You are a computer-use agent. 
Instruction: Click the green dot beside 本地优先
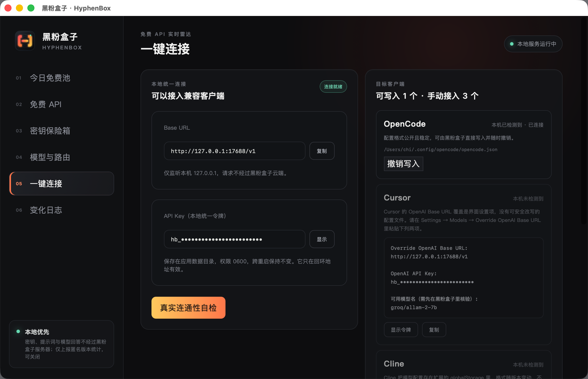coord(18,331)
